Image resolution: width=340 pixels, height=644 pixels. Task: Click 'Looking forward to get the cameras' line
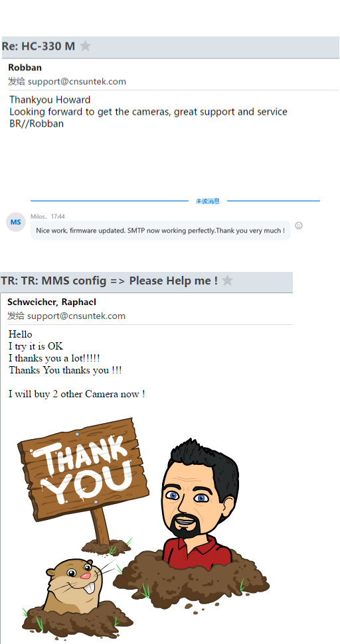point(148,111)
